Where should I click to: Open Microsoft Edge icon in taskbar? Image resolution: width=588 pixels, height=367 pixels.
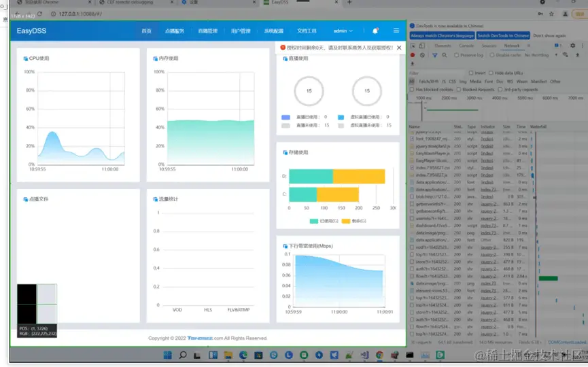coord(243,355)
